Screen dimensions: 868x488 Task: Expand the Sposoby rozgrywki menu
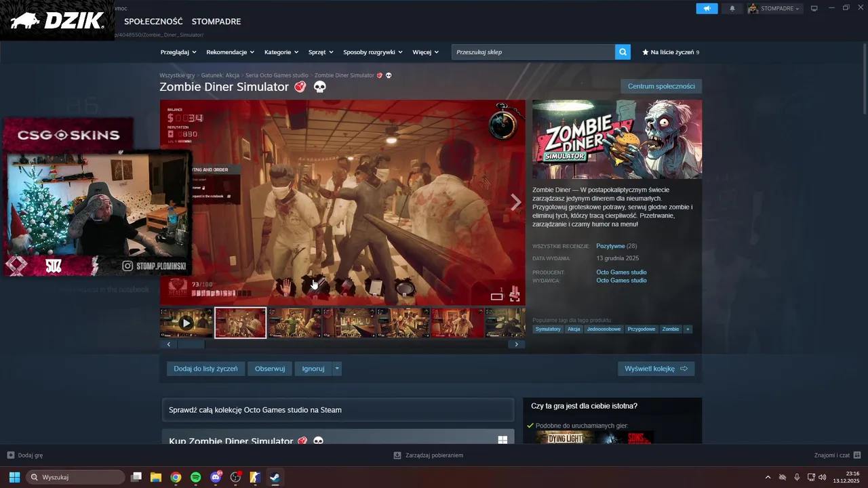pyautogui.click(x=373, y=52)
